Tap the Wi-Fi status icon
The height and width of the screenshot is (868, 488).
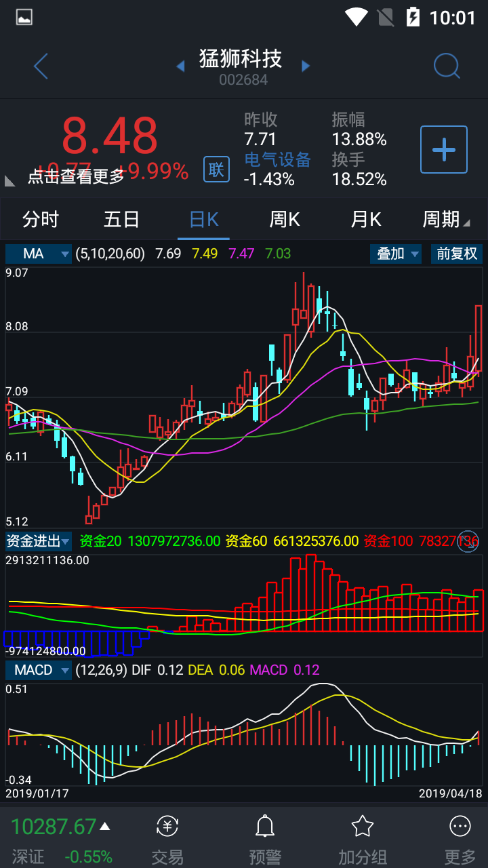pos(356,17)
